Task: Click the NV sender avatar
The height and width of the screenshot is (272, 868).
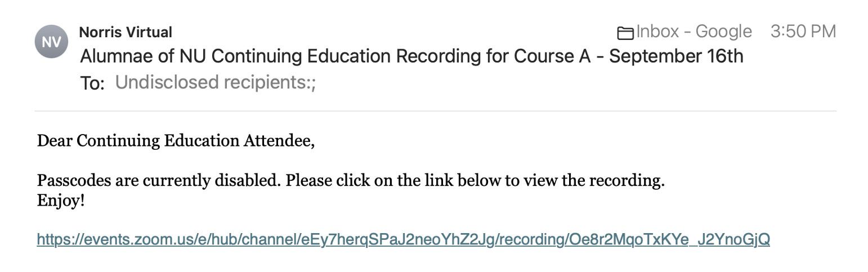Action: [51, 42]
